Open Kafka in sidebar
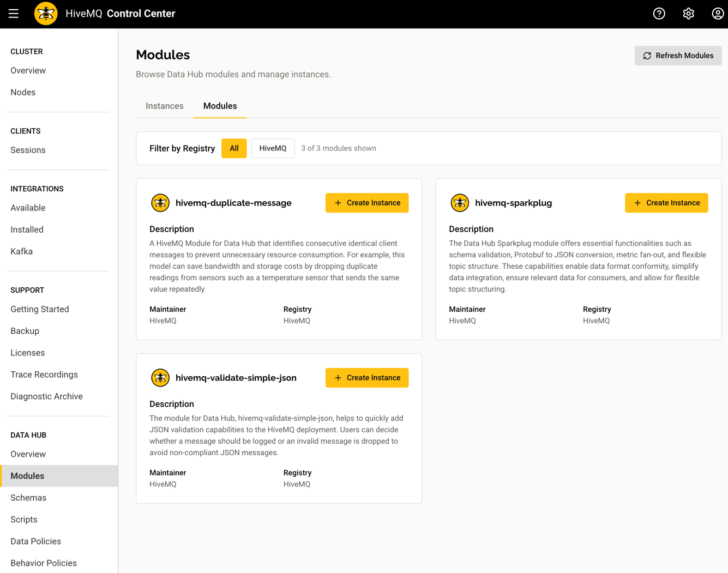The width and height of the screenshot is (728, 573). 22,251
